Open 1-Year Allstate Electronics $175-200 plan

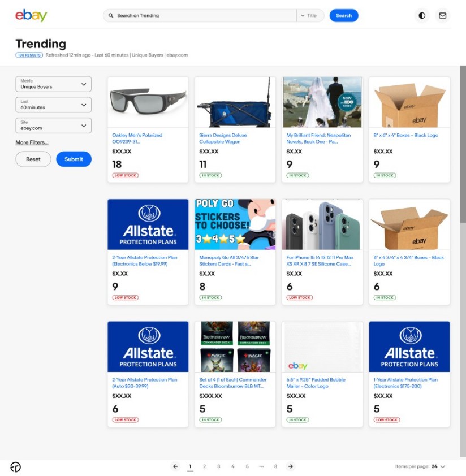405,383
